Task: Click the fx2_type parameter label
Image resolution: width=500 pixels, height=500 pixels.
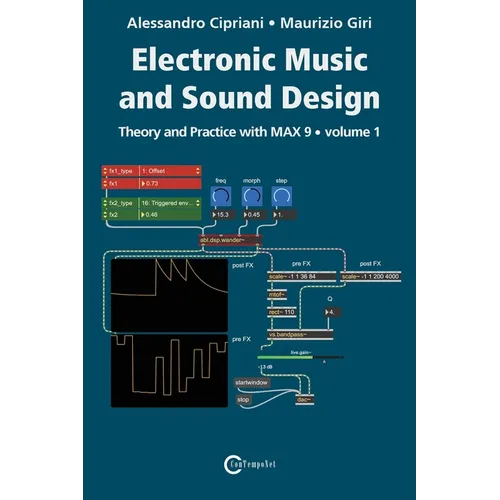Action: coord(121,203)
